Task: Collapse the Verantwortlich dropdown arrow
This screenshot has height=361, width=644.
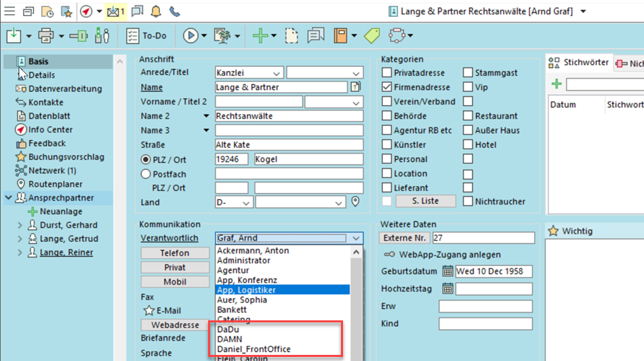Action: (356, 238)
